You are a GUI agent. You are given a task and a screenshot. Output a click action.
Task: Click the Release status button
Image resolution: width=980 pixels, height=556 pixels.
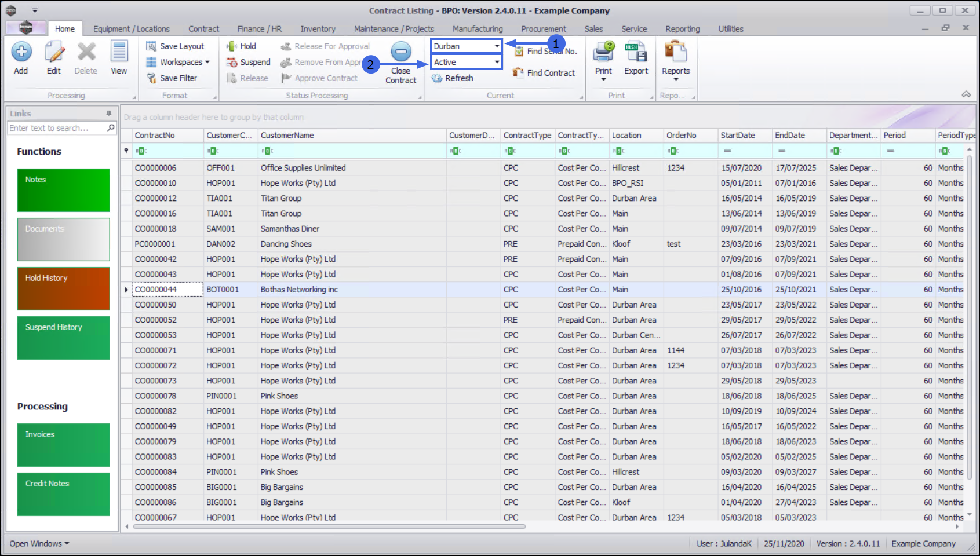coord(247,78)
